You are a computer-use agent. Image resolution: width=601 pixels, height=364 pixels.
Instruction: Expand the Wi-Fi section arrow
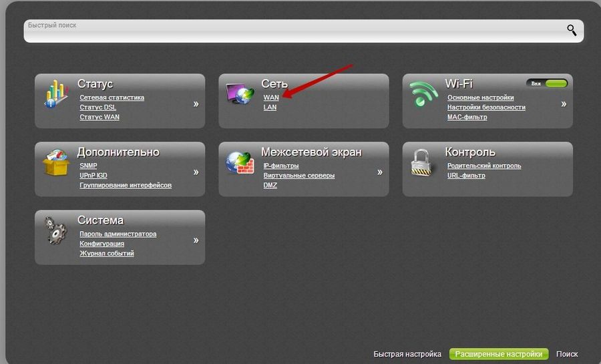click(564, 104)
